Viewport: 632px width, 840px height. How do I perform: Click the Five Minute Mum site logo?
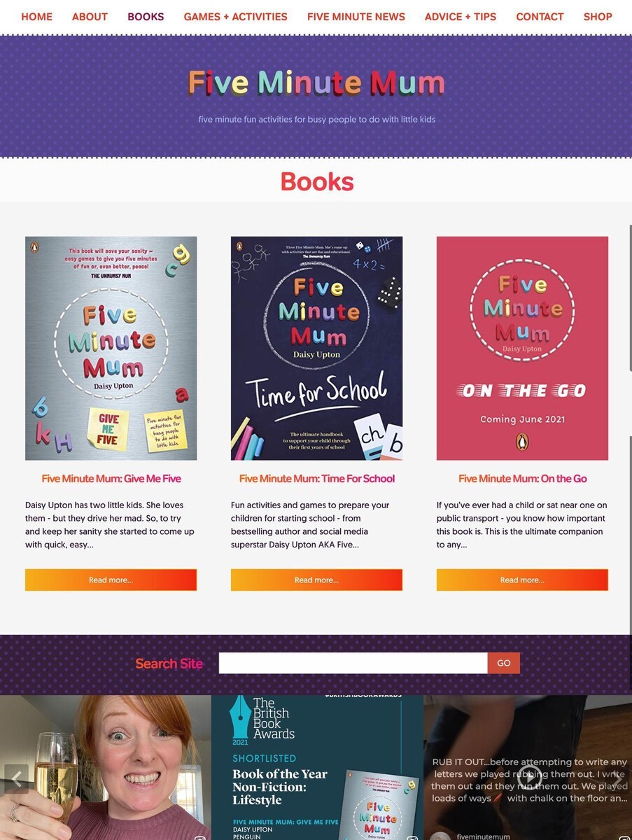[x=316, y=83]
